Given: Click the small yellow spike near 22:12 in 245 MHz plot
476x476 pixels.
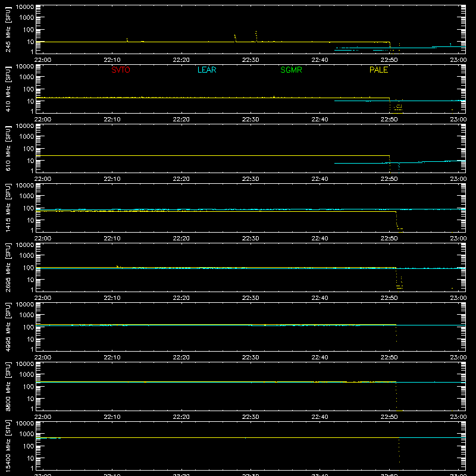Looking at the screenshot, I should click(127, 40).
